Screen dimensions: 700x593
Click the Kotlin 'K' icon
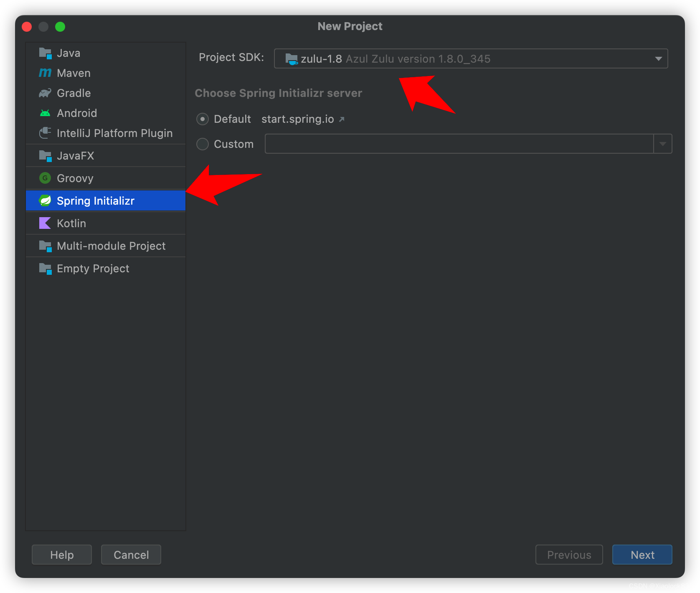45,223
